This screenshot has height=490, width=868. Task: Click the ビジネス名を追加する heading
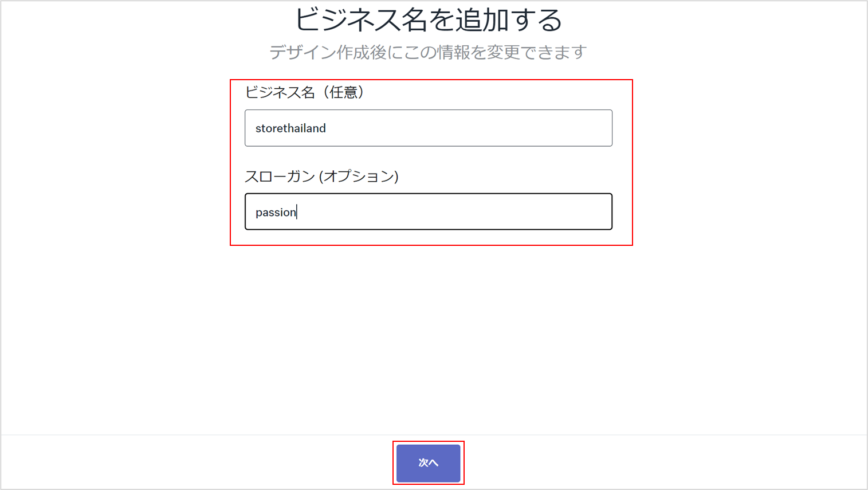[428, 19]
